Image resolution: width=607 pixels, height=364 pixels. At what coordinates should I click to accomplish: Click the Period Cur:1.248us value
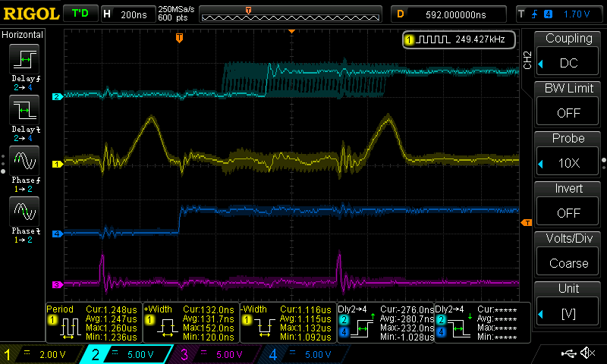click(112, 310)
